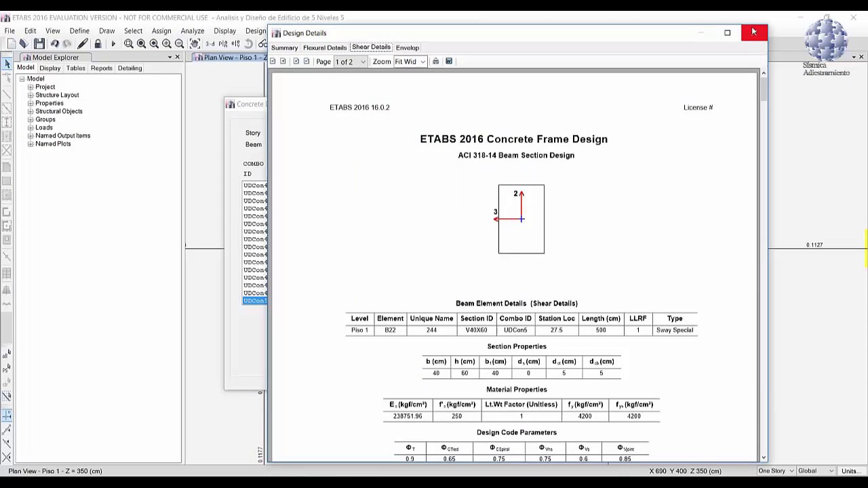Screen dimensions: 868x488
Task: Click the Save floppy disk icon
Action: [39, 44]
